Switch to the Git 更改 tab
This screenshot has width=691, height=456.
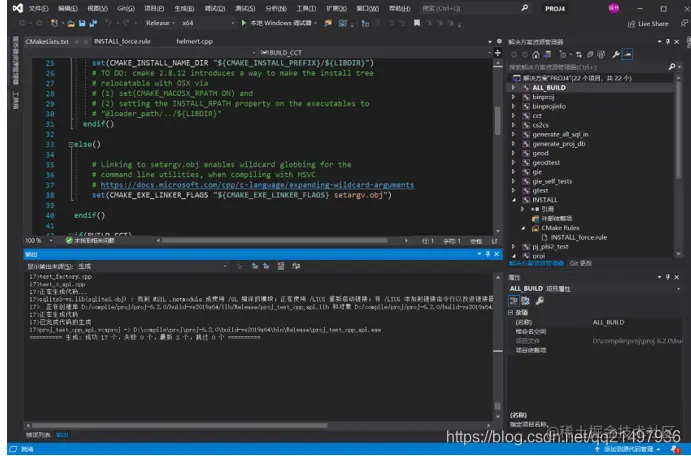[580, 263]
